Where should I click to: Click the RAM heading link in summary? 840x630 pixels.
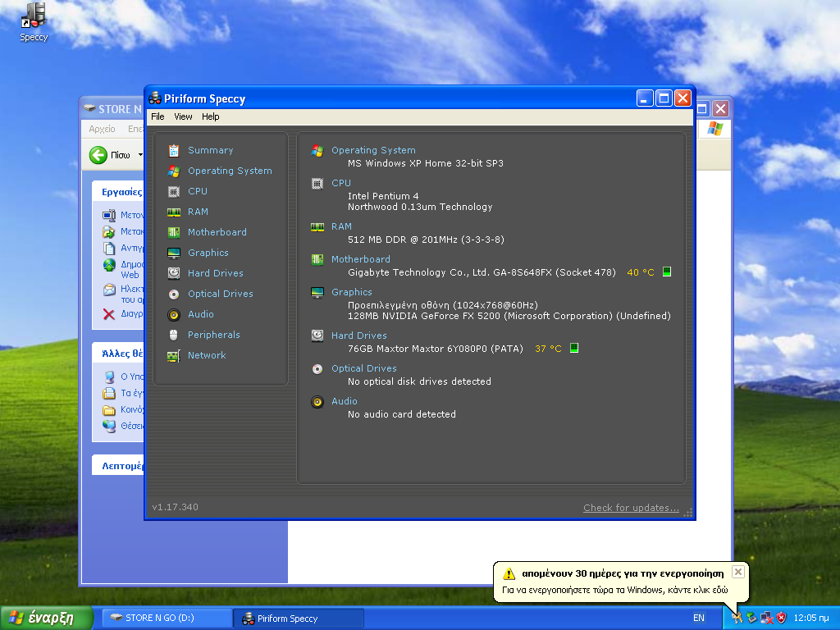(341, 226)
